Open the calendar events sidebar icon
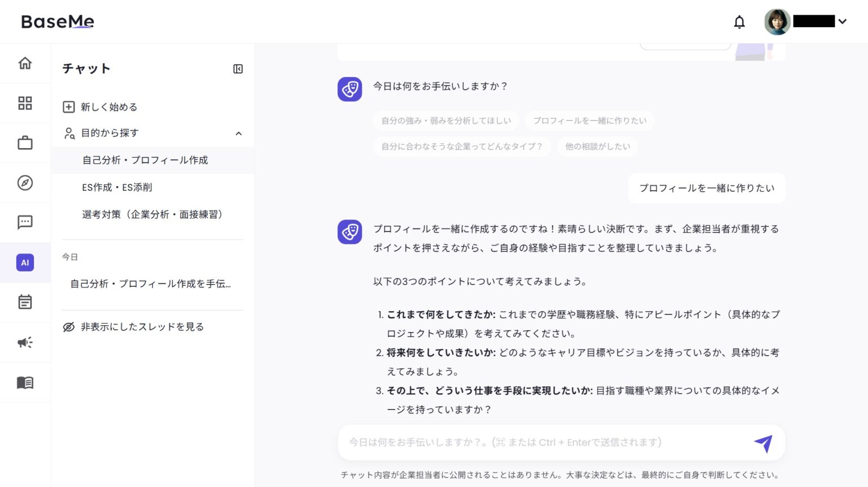 25,302
